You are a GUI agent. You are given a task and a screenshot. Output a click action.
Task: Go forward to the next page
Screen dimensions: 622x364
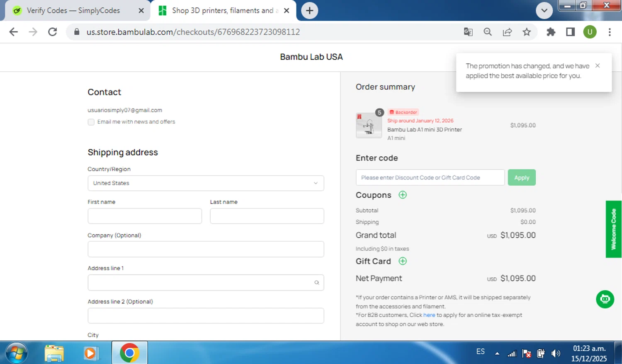[x=33, y=32]
